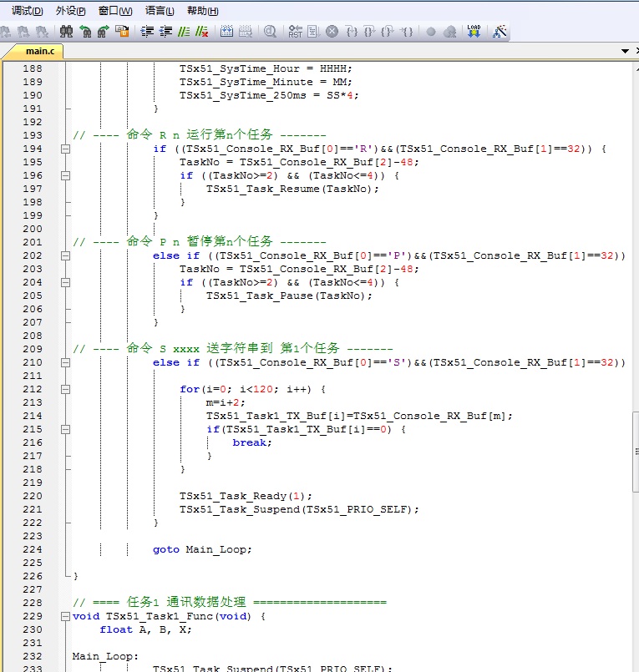
Task: Click the step over braces icon
Action: pyautogui.click(x=369, y=31)
